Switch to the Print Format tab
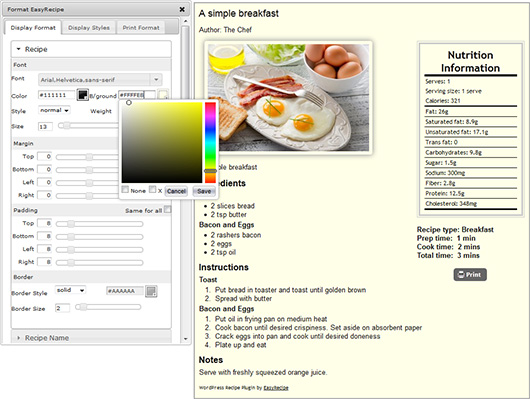530x399 pixels. coord(141,28)
